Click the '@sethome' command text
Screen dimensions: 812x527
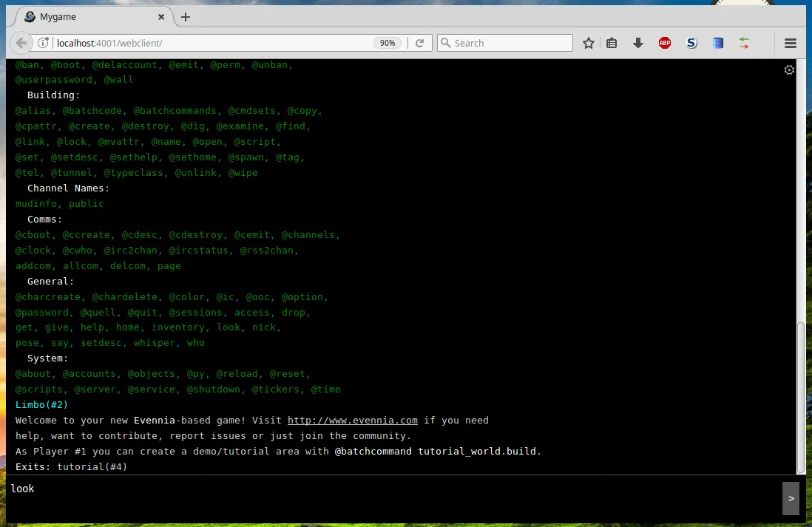193,157
